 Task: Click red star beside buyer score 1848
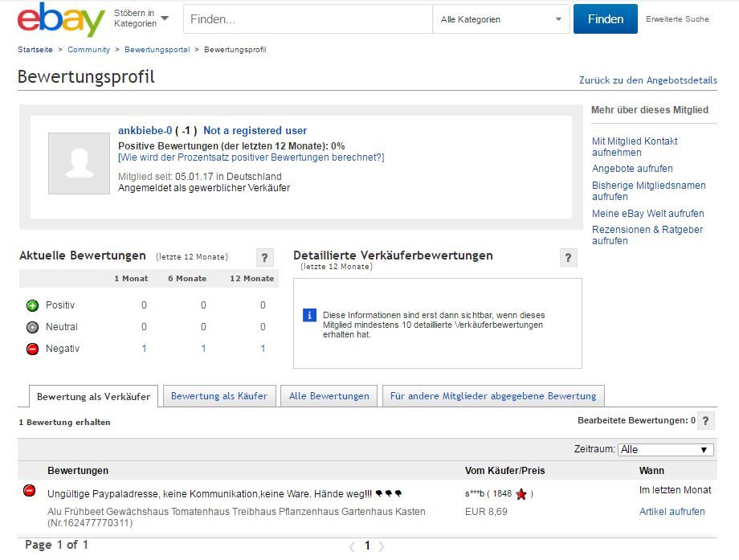point(521,495)
